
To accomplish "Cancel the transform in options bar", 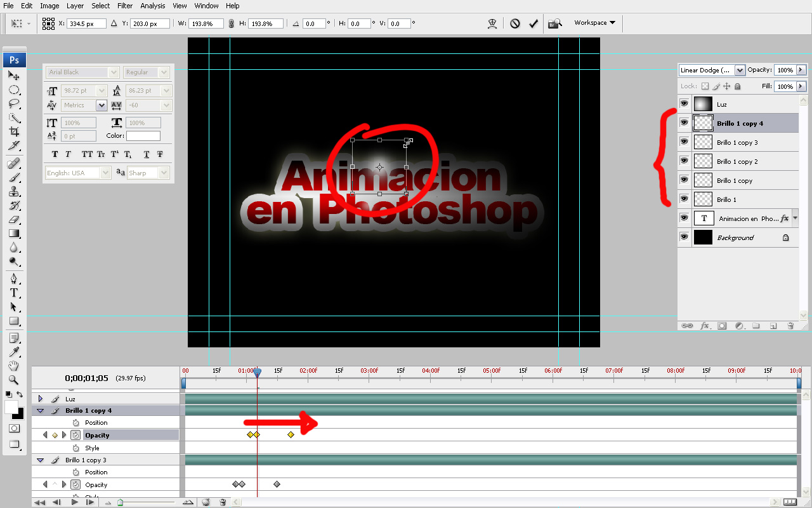I will tap(515, 23).
